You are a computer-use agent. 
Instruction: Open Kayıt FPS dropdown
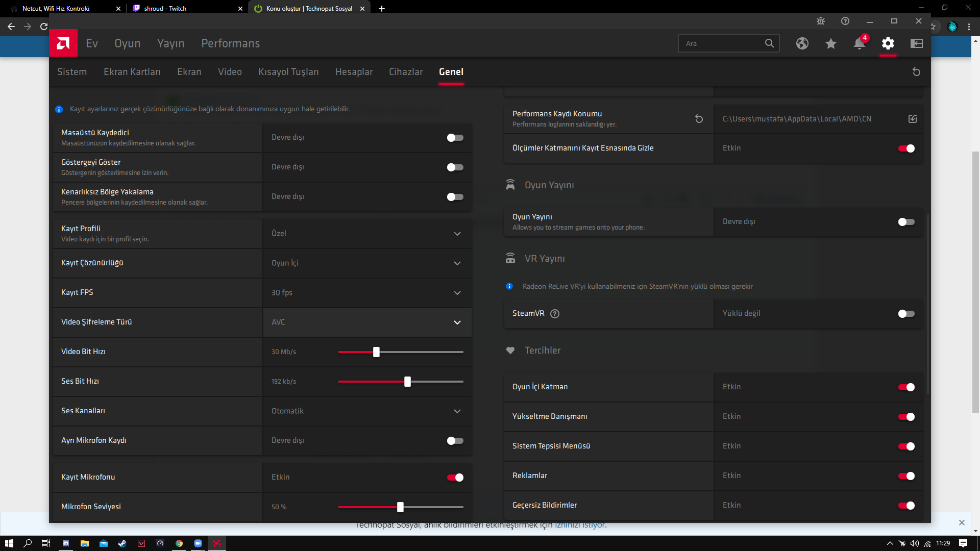(366, 293)
